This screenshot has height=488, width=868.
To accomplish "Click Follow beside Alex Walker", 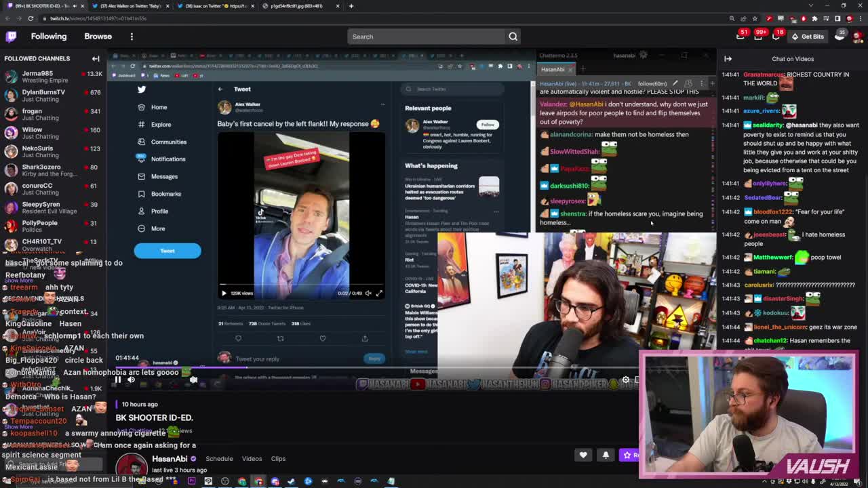I will coord(488,125).
